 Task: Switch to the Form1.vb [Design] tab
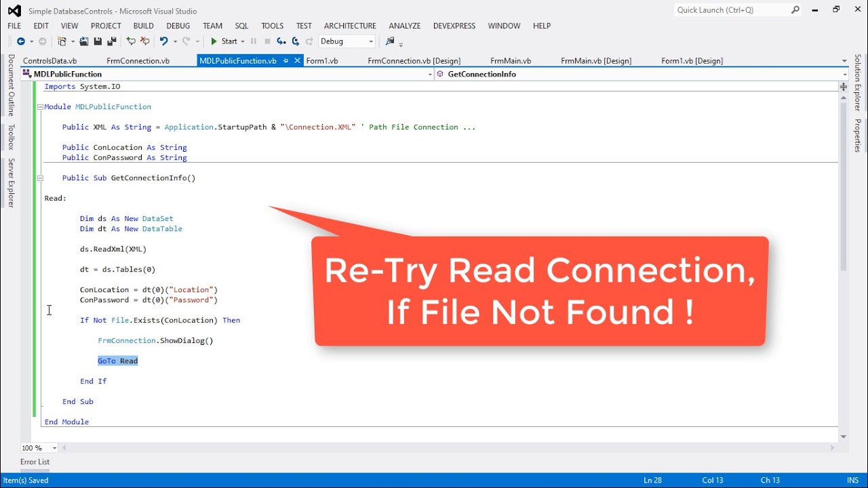click(692, 61)
